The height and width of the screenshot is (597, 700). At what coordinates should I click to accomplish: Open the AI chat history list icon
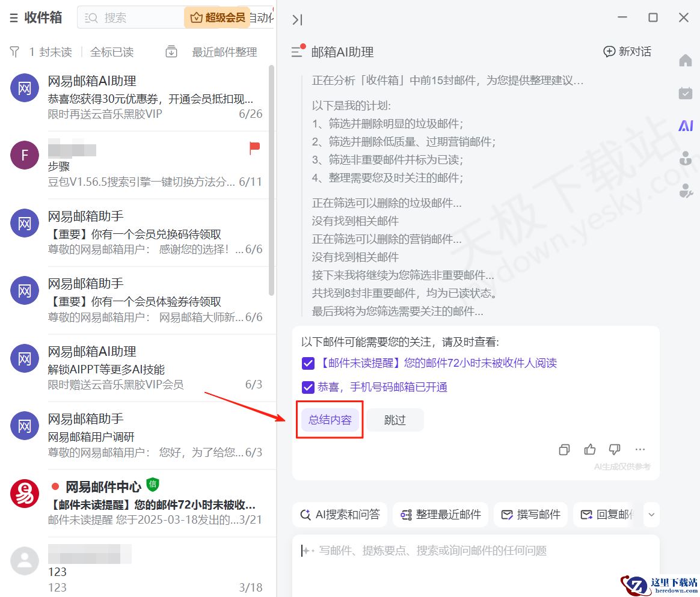point(298,51)
